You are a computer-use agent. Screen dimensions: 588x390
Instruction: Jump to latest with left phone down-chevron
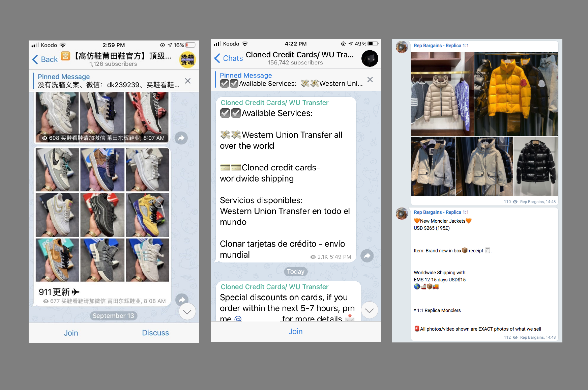pyautogui.click(x=187, y=311)
